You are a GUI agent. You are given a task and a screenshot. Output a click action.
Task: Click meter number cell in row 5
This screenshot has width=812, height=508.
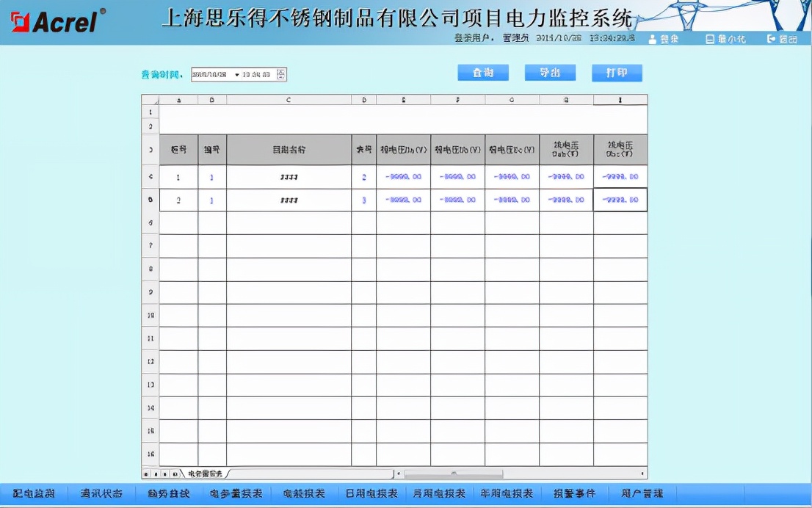click(364, 200)
